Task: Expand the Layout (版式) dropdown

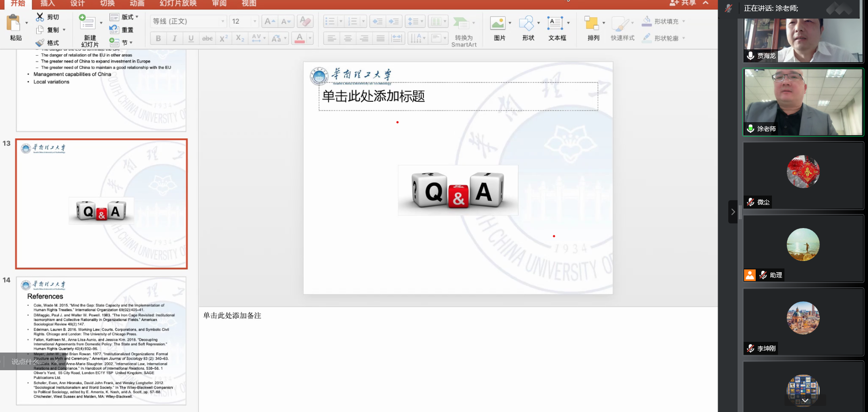Action: [137, 17]
